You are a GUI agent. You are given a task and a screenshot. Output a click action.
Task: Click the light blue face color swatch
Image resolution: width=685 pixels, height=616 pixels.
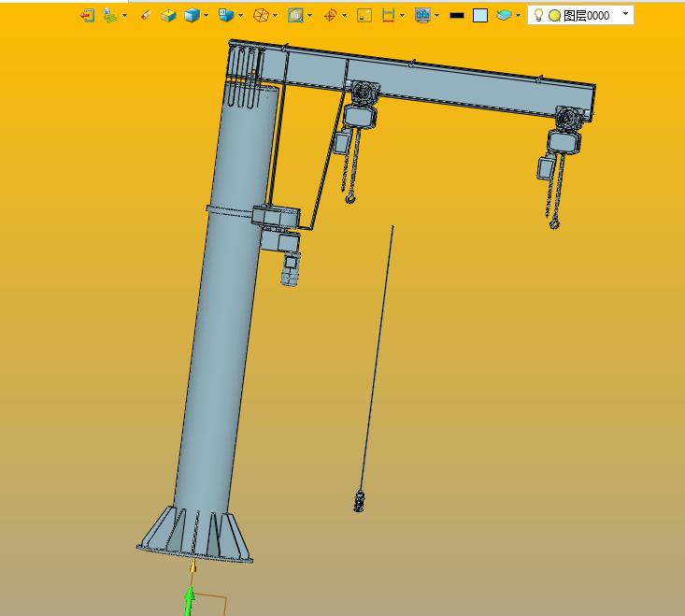(x=480, y=16)
